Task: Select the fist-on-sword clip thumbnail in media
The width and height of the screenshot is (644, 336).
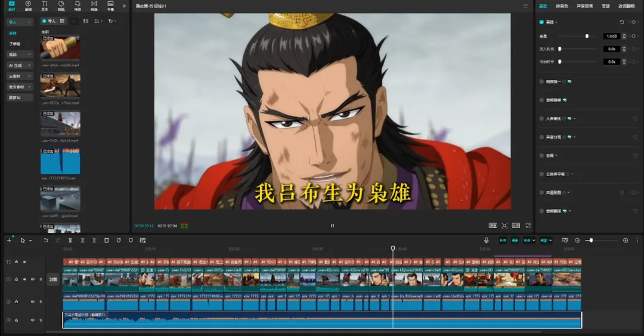Action: pyautogui.click(x=60, y=48)
